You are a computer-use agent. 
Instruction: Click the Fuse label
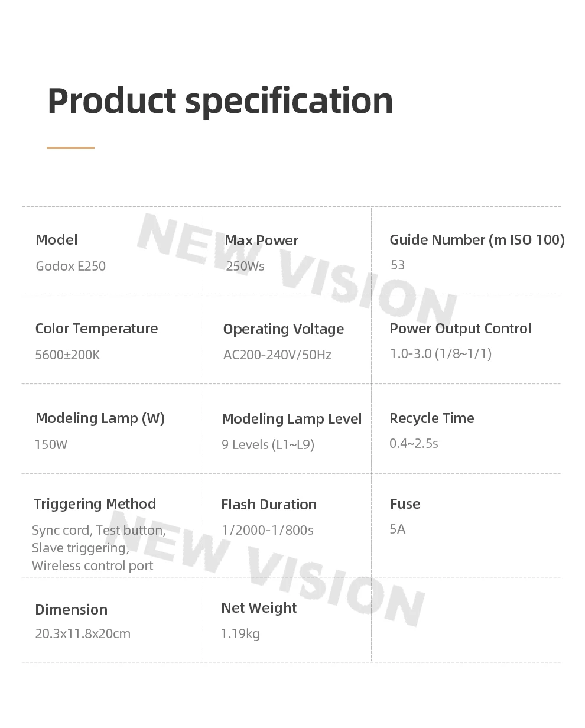405,504
